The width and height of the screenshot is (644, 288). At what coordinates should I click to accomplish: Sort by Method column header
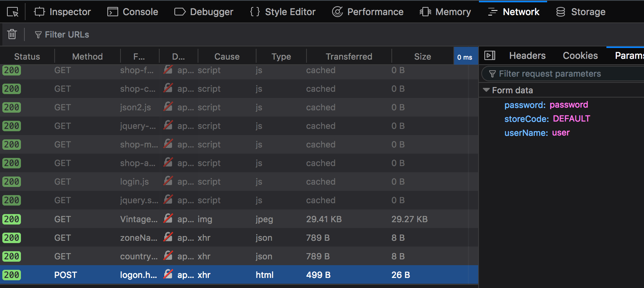click(88, 57)
